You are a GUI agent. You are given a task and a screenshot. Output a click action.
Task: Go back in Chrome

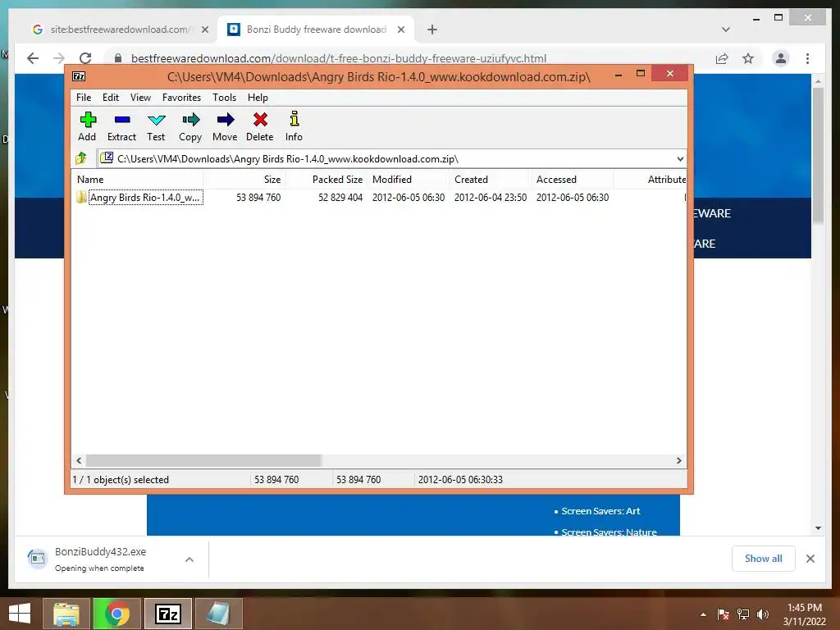[33, 58]
